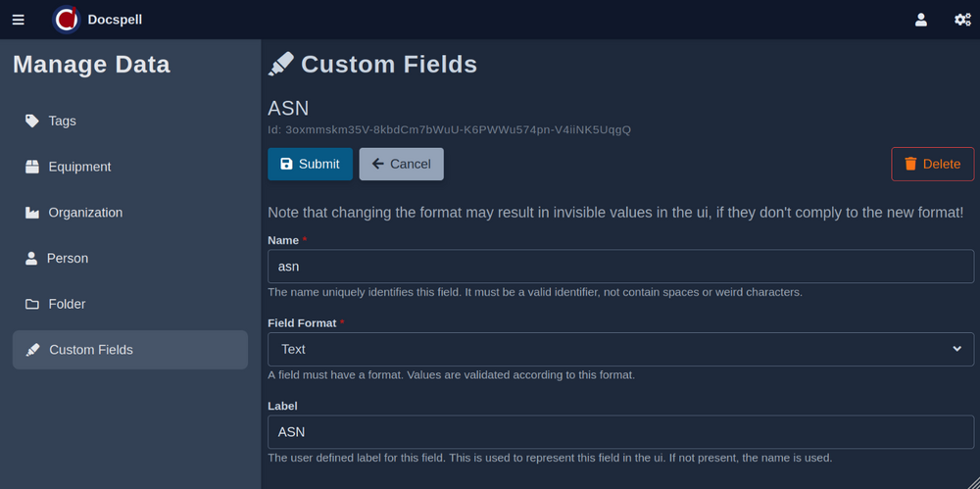Click the Field Format chevron arrow

pos(956,349)
